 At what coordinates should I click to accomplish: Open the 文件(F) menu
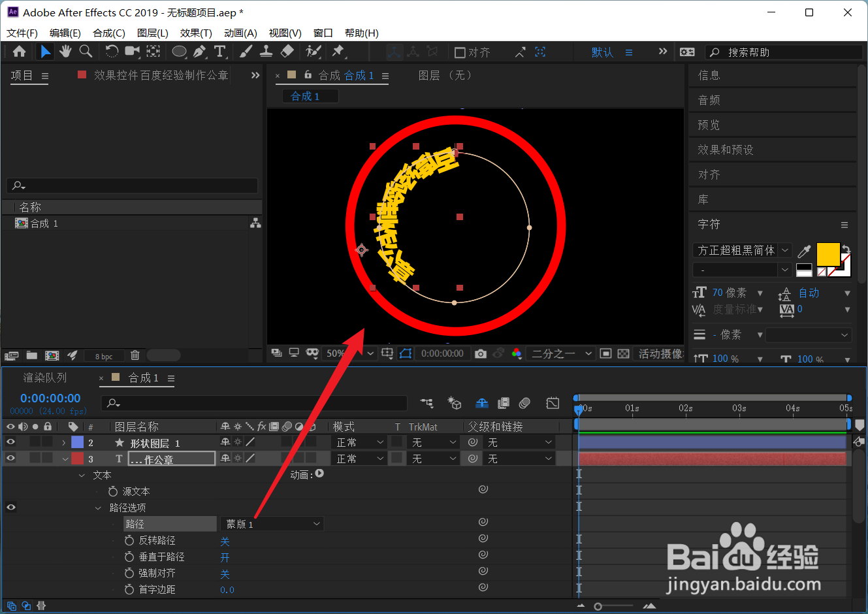click(22, 33)
